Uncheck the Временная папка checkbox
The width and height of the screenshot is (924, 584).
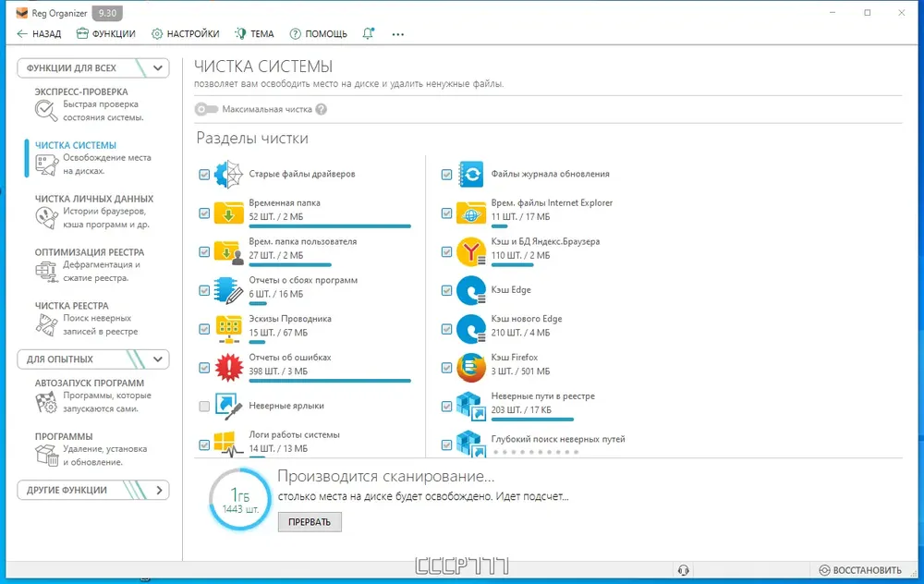pyautogui.click(x=204, y=213)
